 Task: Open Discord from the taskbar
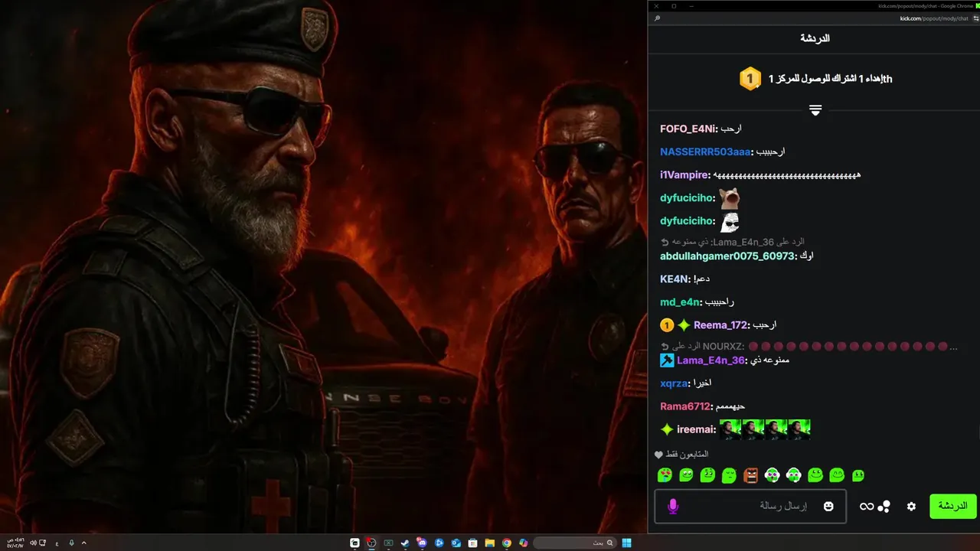coord(422,543)
